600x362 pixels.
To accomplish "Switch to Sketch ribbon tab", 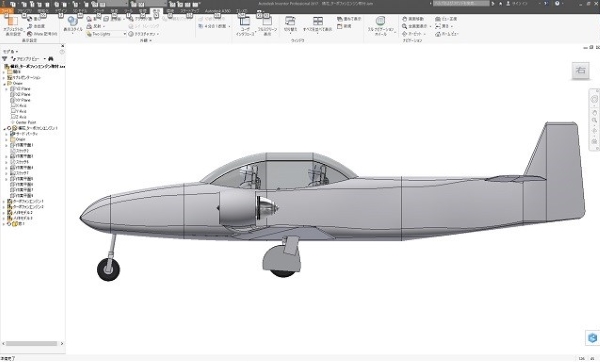I will [99, 11].
